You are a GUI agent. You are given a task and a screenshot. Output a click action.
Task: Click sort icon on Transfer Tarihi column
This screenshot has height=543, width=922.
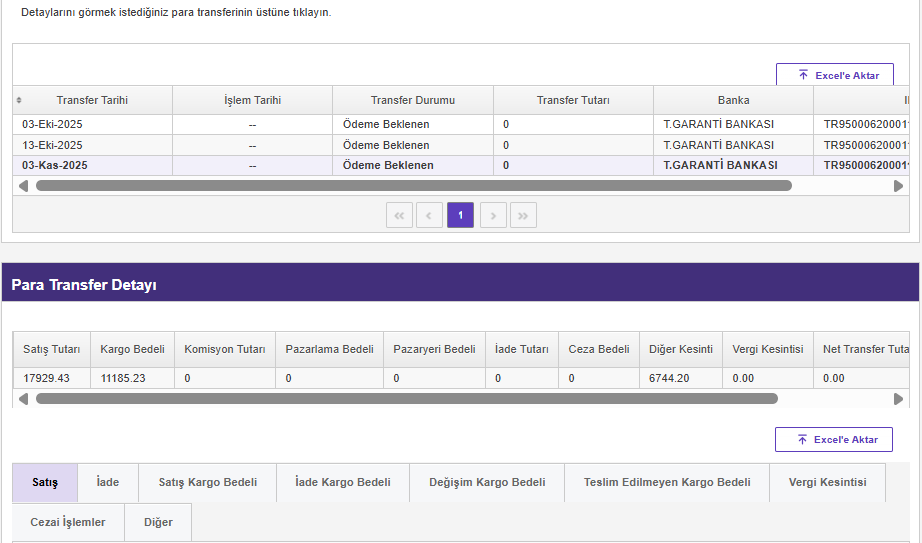click(19, 100)
